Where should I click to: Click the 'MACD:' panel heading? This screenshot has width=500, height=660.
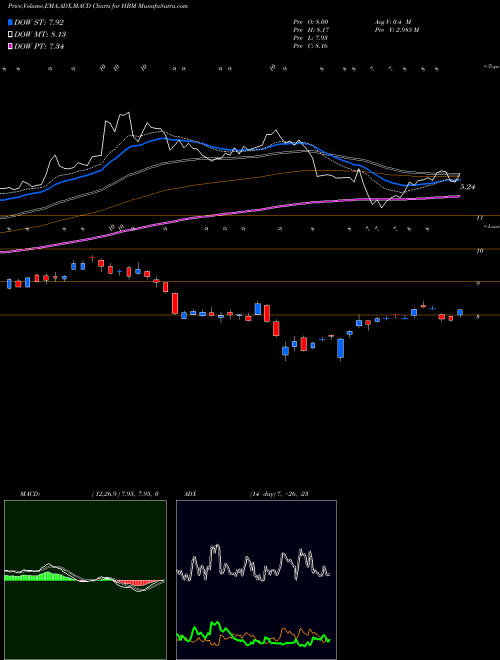click(29, 494)
